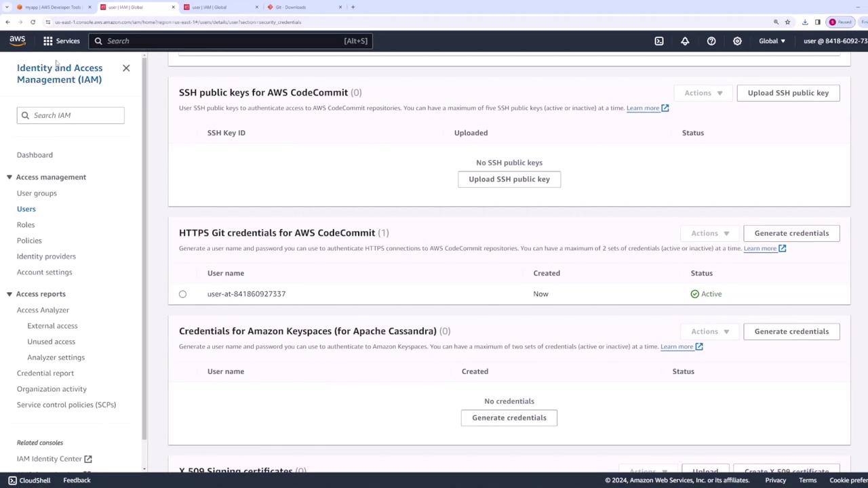Navigate to Roles in the sidebar

(x=26, y=225)
